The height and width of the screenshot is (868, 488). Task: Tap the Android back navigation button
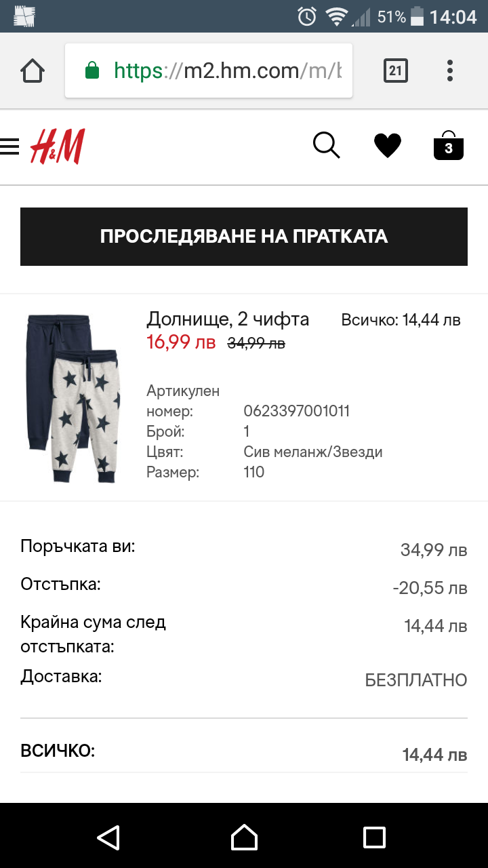[x=108, y=837]
